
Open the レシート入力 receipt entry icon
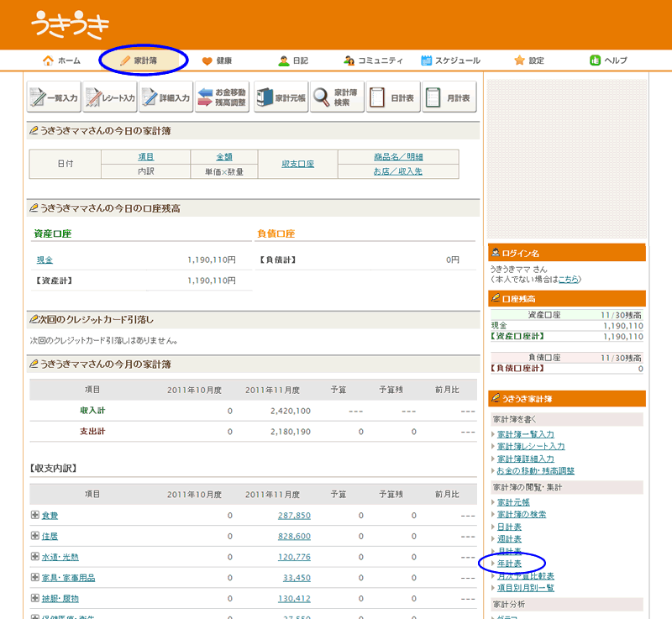(x=110, y=97)
